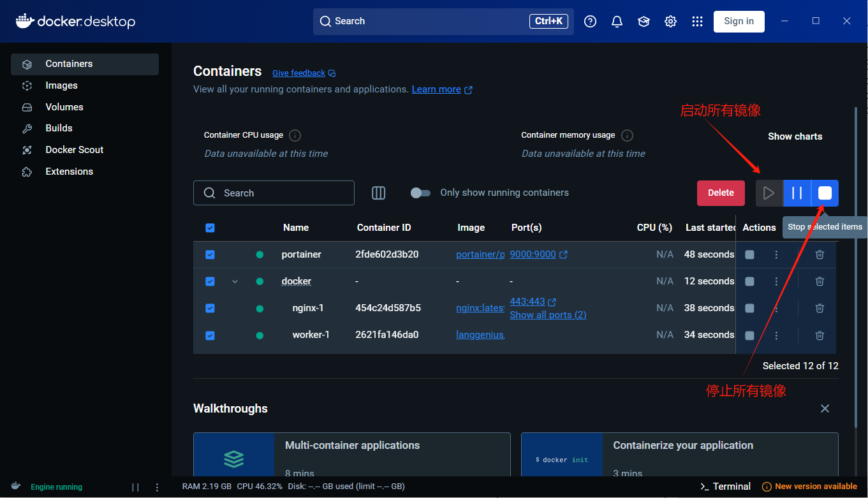Start selected containers with the play icon
The height and width of the screenshot is (498, 868).
[769, 193]
